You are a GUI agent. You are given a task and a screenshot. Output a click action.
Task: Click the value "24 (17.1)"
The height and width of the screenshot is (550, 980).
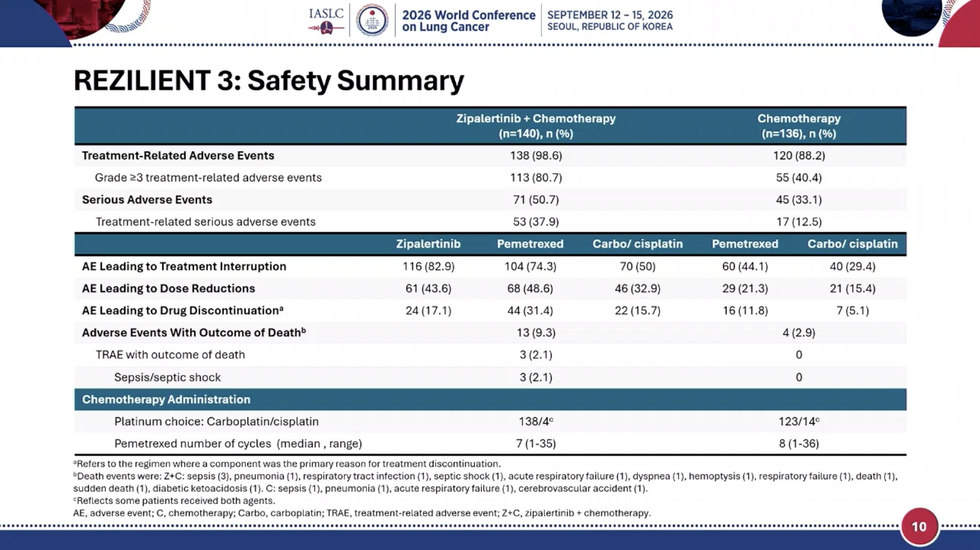tap(428, 311)
